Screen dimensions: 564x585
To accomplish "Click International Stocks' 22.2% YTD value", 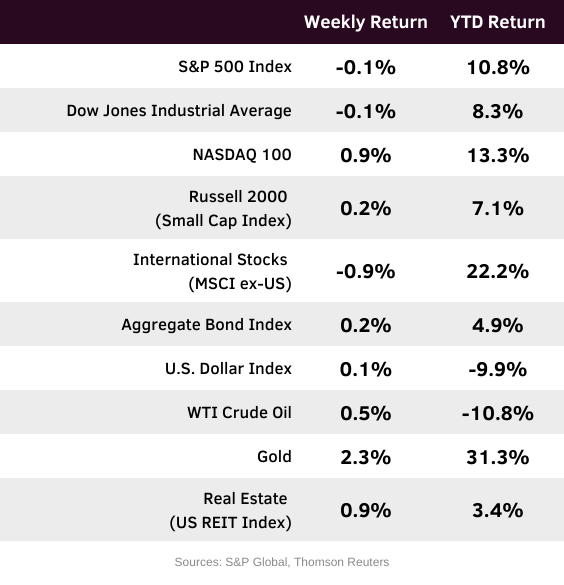I will tap(498, 272).
